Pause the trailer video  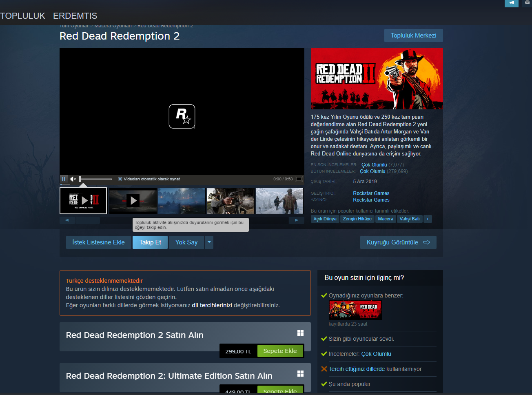pos(64,179)
